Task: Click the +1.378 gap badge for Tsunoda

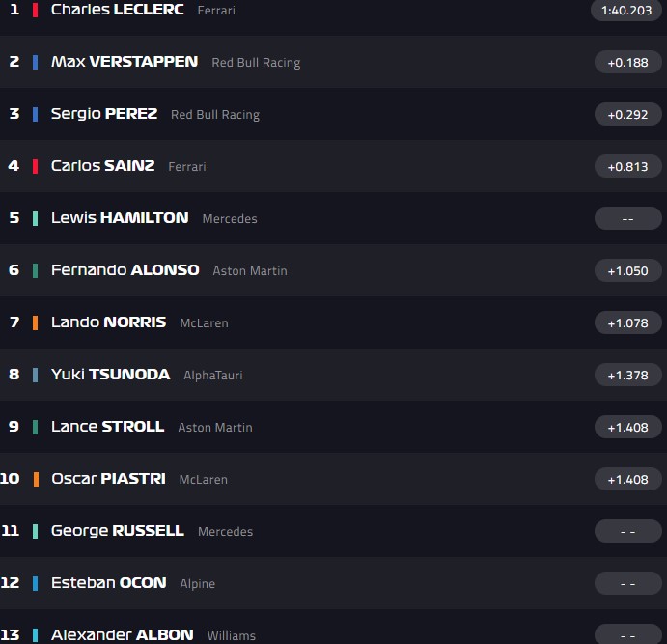Action: click(x=627, y=375)
